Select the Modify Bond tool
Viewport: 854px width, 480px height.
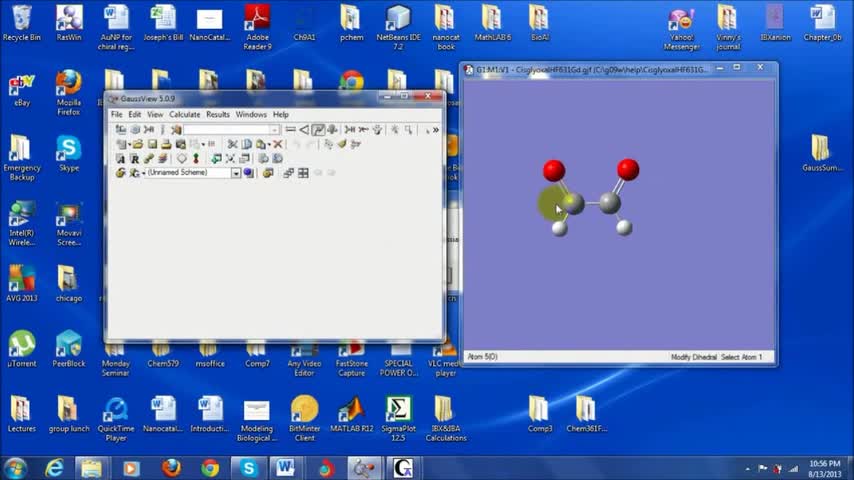coord(291,130)
